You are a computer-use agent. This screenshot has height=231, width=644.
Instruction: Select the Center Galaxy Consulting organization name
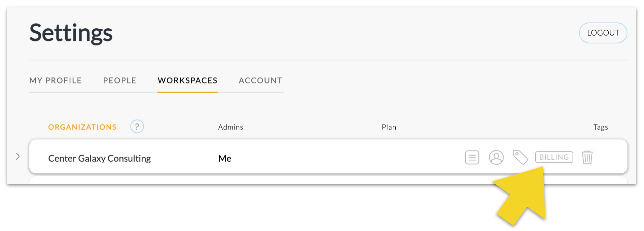click(99, 158)
